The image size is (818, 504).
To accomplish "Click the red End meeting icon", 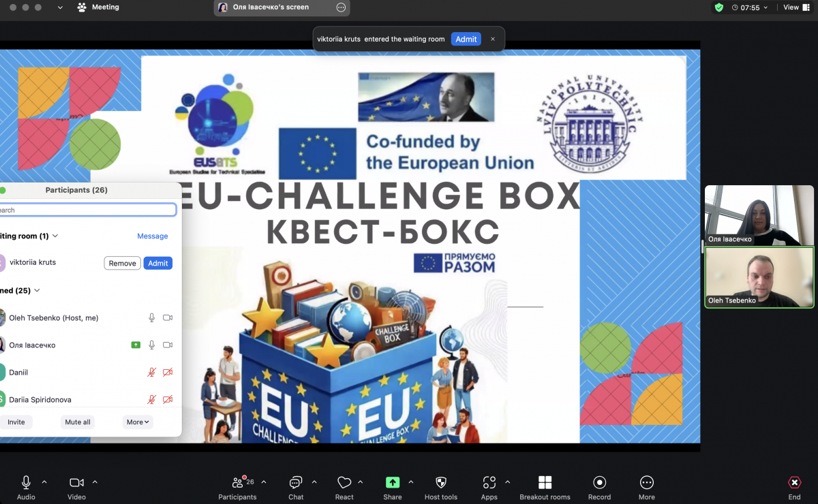I will tap(794, 483).
